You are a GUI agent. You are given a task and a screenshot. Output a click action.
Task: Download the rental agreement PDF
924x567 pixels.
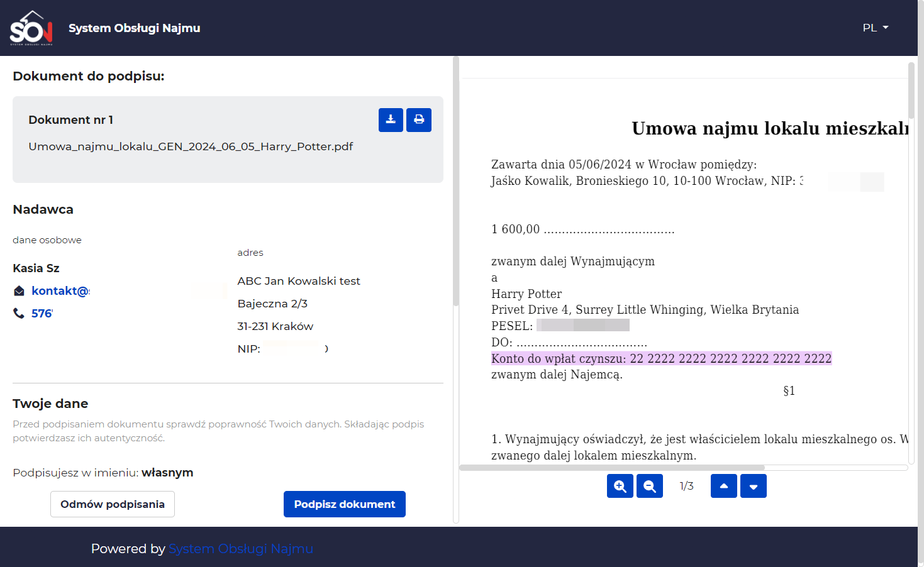point(391,120)
